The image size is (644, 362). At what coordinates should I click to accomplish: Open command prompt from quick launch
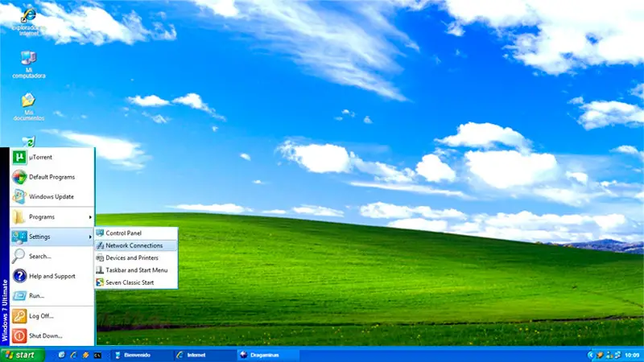[97, 356]
